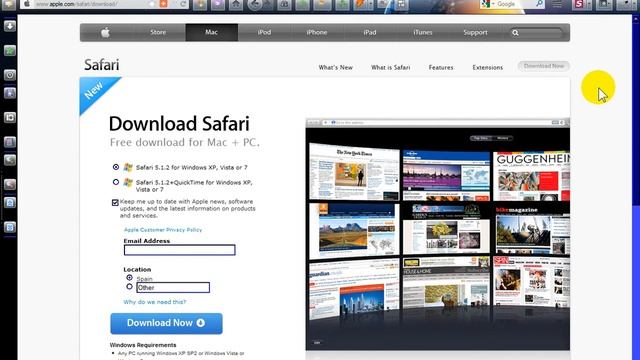Open the Store tab

[x=158, y=32]
